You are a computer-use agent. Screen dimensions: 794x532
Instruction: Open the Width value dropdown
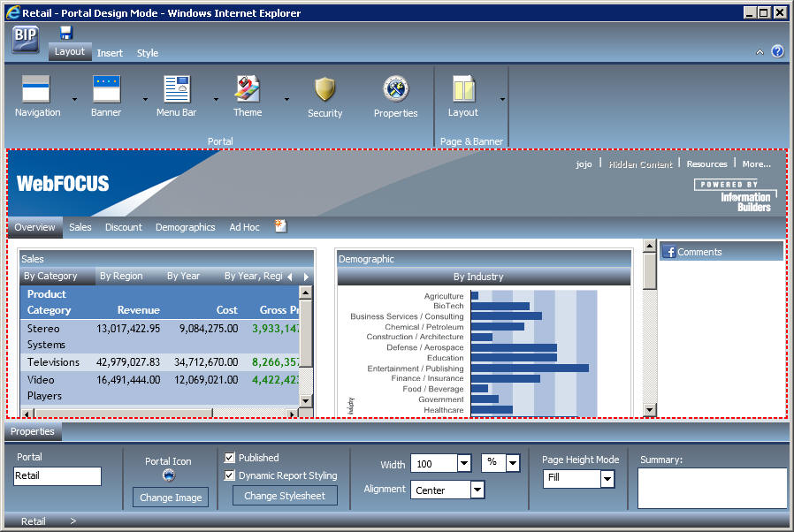(464, 463)
